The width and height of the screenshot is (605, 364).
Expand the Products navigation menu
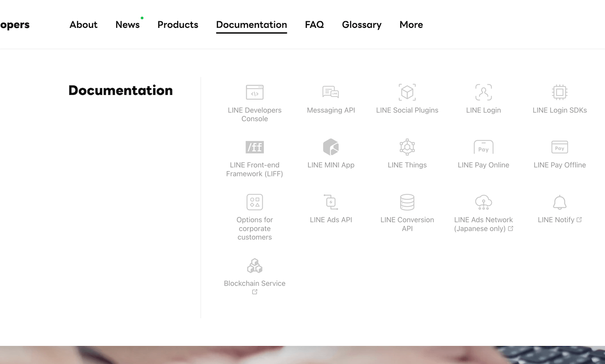[178, 25]
